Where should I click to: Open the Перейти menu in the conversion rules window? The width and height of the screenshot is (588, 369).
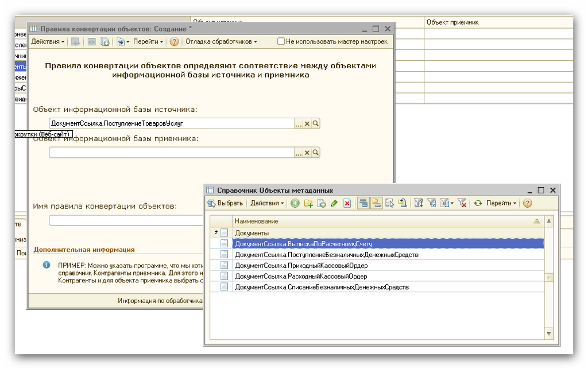coord(148,41)
